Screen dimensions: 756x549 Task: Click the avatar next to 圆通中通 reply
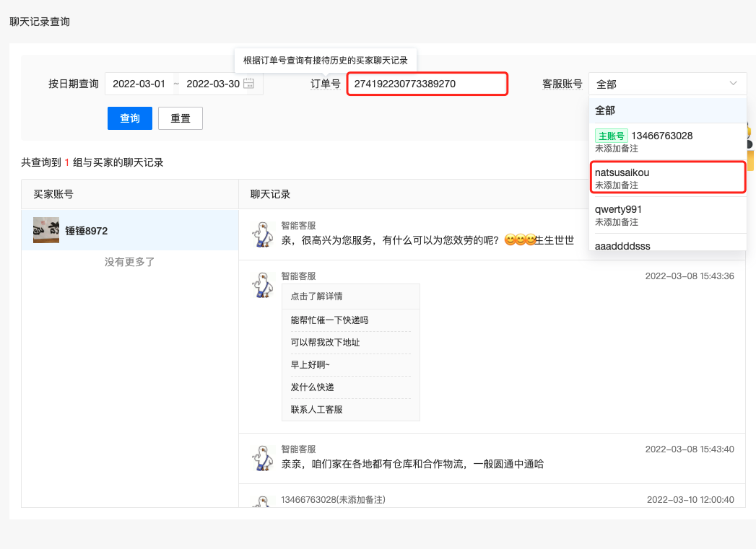click(261, 458)
